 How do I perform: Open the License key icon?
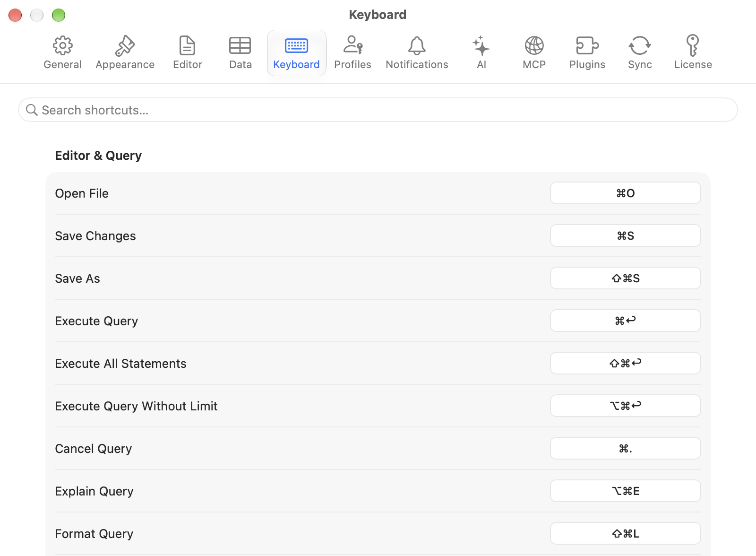pyautogui.click(x=693, y=46)
